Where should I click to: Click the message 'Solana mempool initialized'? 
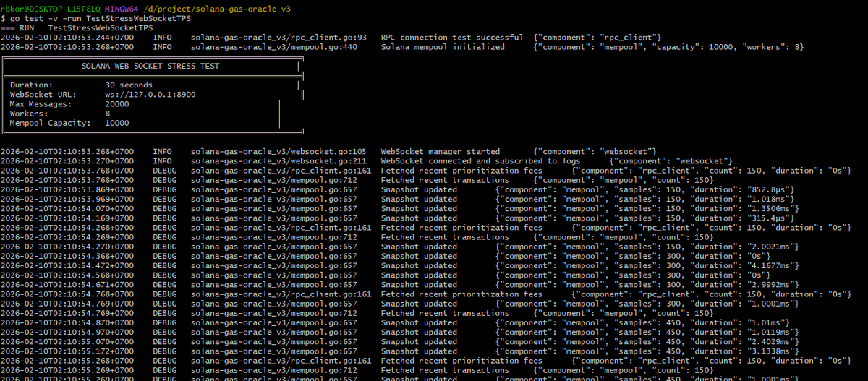point(443,47)
